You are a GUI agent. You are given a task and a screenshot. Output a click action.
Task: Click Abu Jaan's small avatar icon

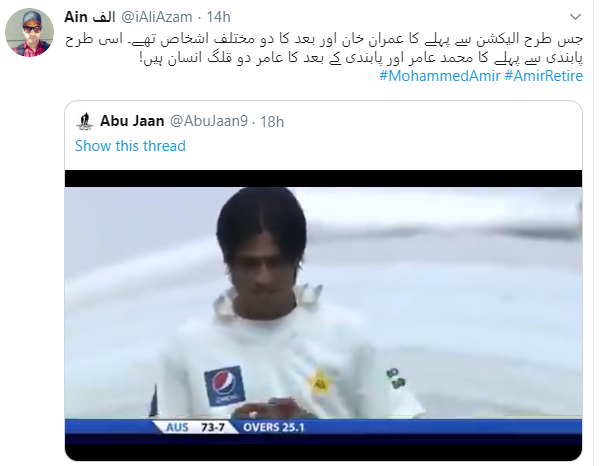pos(85,121)
